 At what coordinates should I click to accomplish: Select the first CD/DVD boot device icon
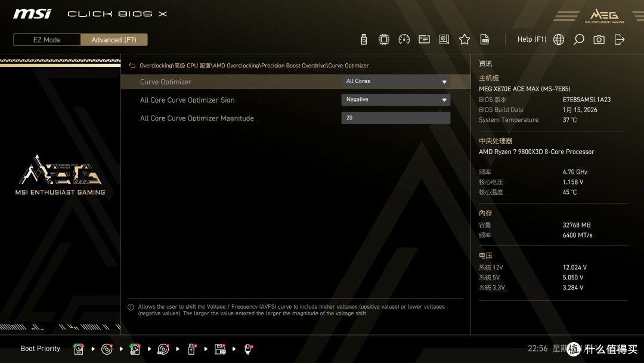point(107,349)
